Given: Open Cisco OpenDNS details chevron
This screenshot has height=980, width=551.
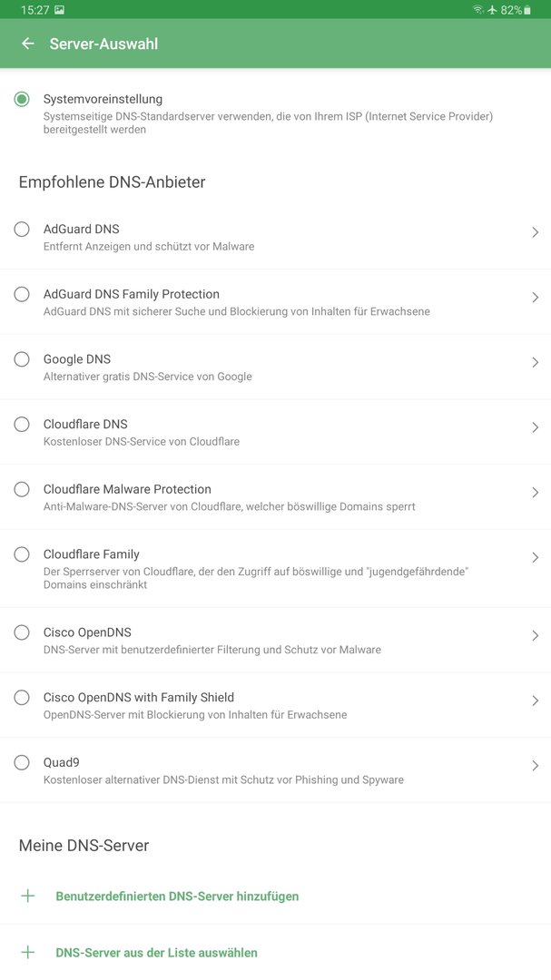Looking at the screenshot, I should 535,635.
